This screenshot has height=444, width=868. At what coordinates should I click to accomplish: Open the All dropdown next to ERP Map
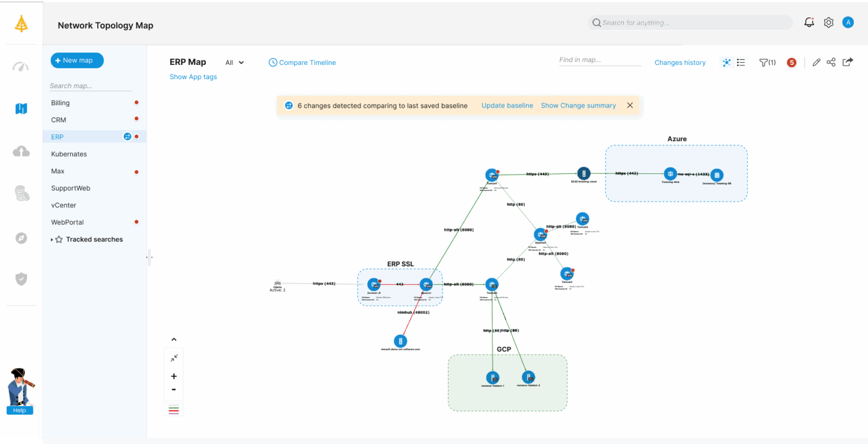pos(235,63)
